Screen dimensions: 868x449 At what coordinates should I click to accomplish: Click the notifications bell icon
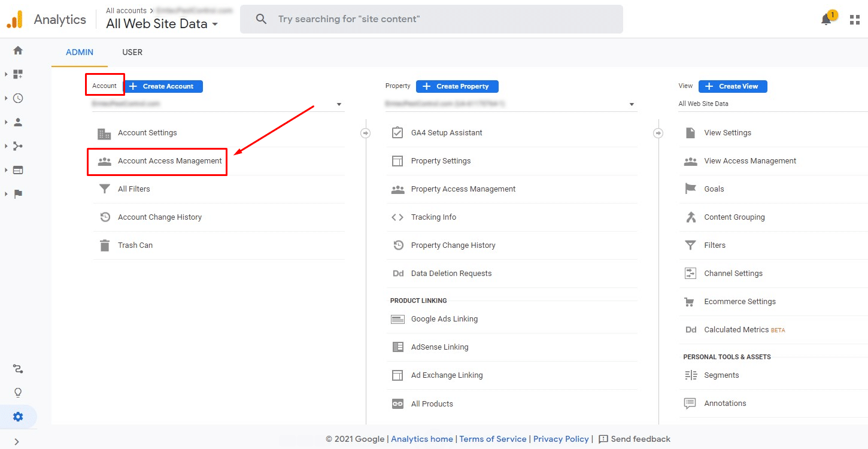pyautogui.click(x=826, y=20)
